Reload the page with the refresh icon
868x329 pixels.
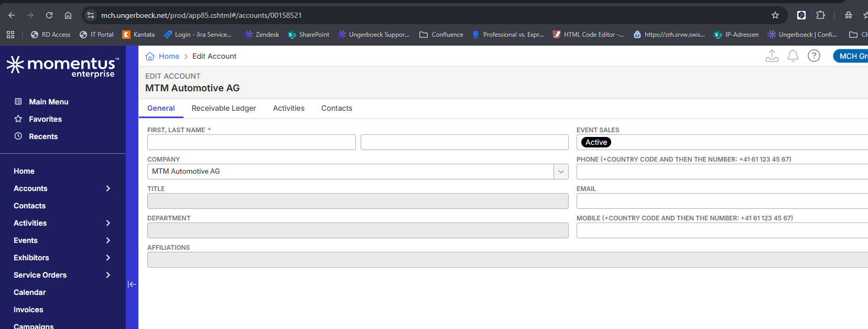click(49, 15)
